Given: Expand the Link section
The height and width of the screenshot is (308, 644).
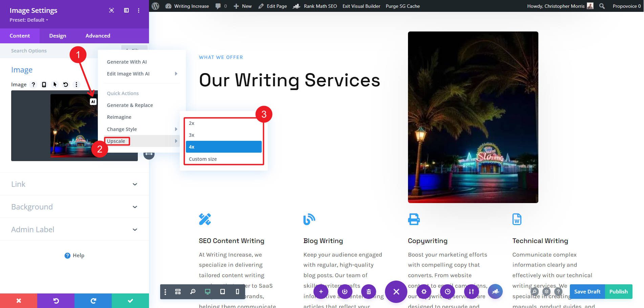Looking at the screenshot, I should click(74, 184).
